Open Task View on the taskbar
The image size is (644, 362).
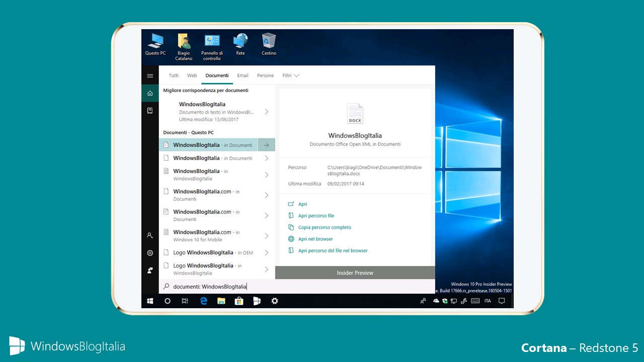(185, 301)
